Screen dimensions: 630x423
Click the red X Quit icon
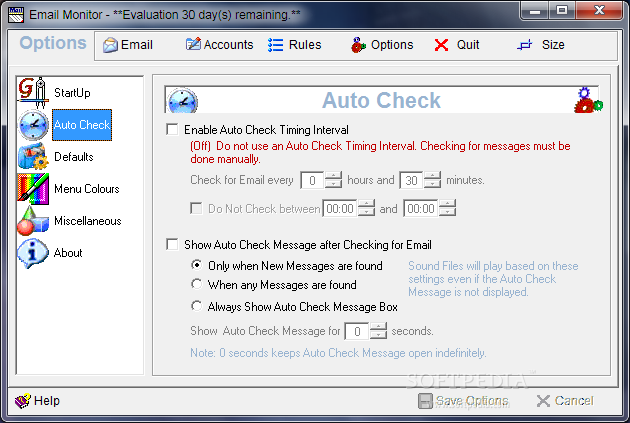pos(441,45)
